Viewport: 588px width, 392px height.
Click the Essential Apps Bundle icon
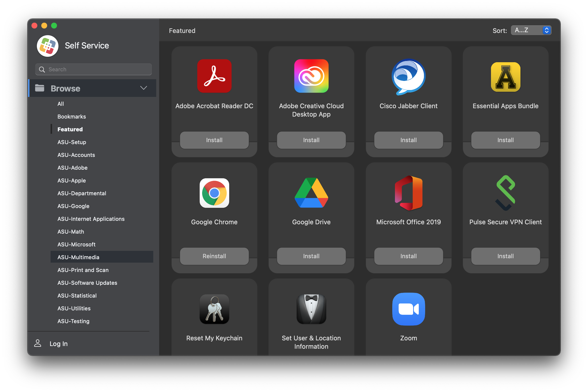(505, 77)
